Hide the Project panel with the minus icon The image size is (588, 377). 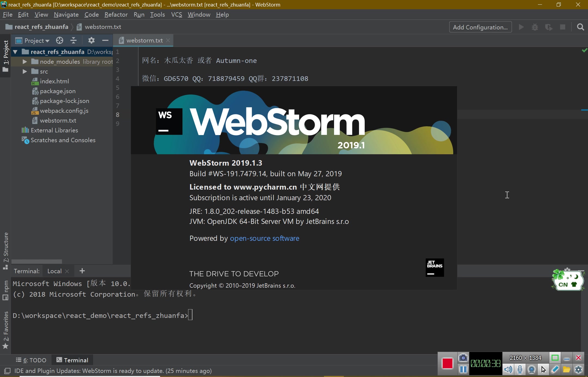tap(105, 41)
